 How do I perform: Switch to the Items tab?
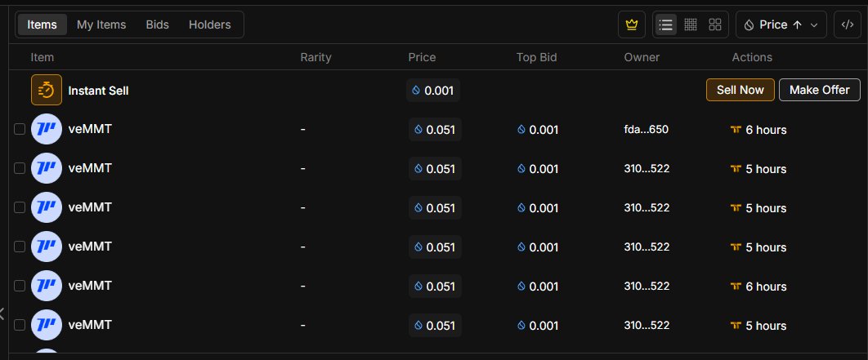[x=42, y=24]
